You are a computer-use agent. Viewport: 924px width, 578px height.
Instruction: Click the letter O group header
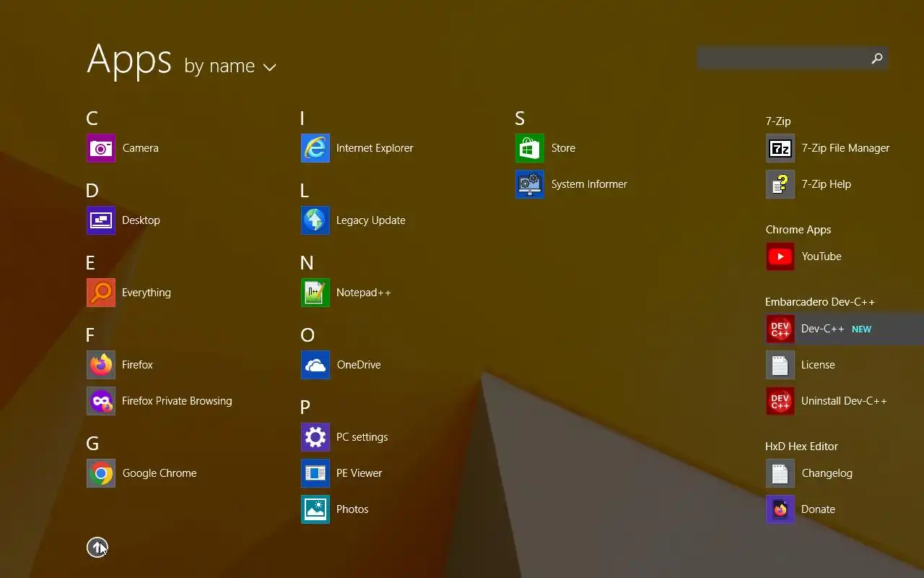308,335
